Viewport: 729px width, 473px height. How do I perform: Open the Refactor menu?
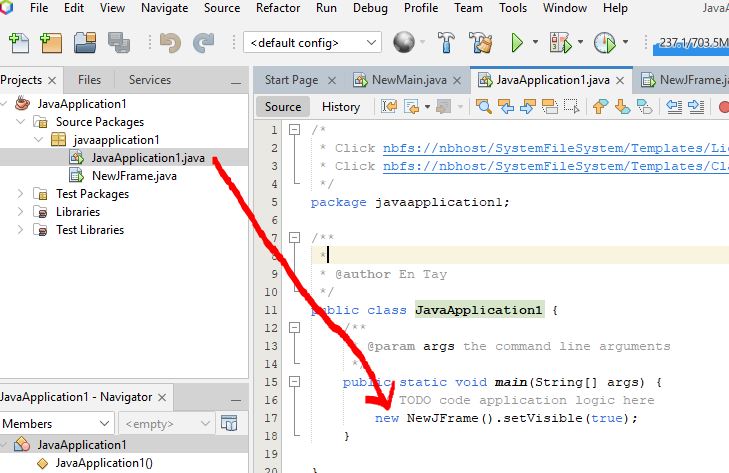(277, 8)
